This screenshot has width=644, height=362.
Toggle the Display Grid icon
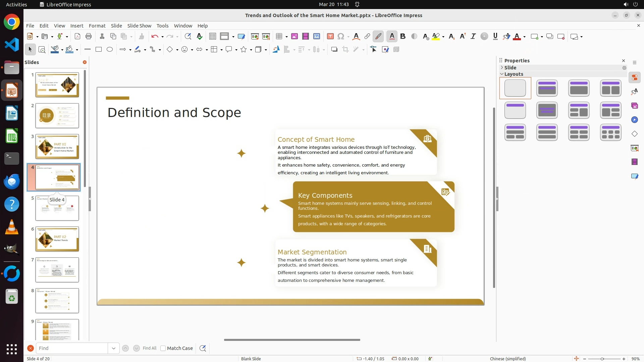[x=213, y=37]
